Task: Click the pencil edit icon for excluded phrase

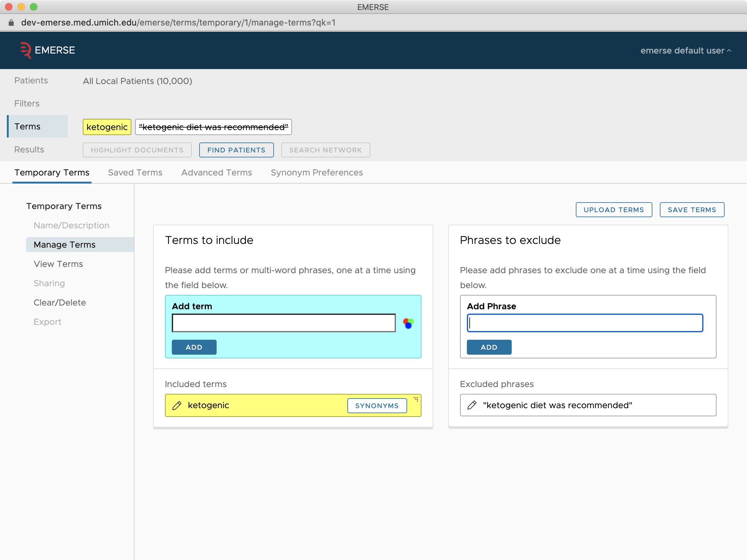Action: pos(471,405)
